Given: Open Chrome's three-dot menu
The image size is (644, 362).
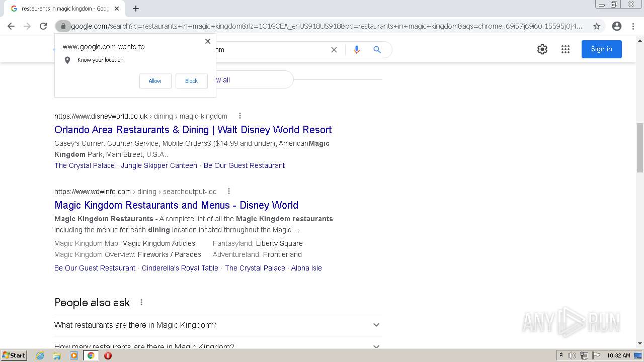Looking at the screenshot, I should pyautogui.click(x=633, y=26).
